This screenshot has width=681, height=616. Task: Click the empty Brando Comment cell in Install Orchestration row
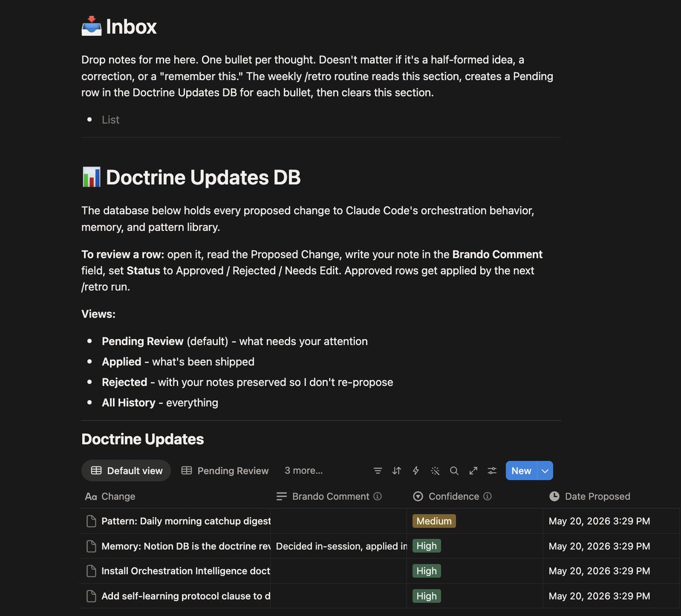point(339,571)
